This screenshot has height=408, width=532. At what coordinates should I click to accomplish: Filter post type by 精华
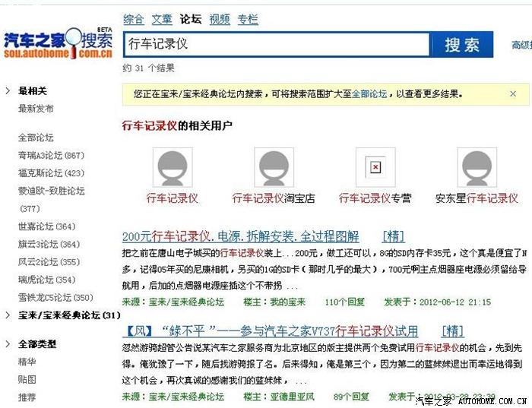point(27,362)
